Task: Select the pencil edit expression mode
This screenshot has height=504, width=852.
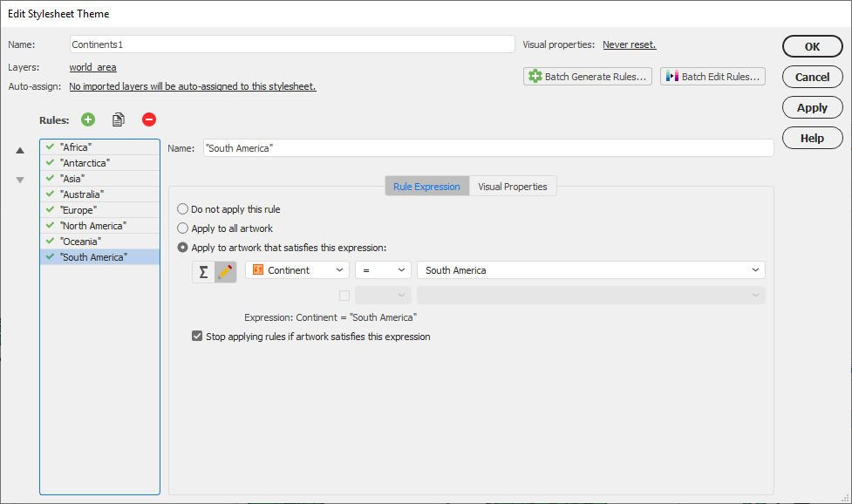Action: (225, 271)
